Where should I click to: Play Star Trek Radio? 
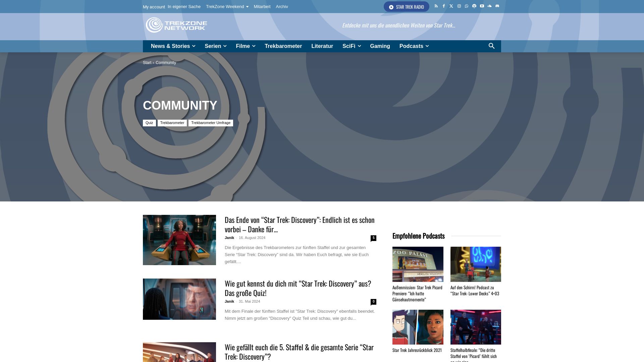(406, 7)
